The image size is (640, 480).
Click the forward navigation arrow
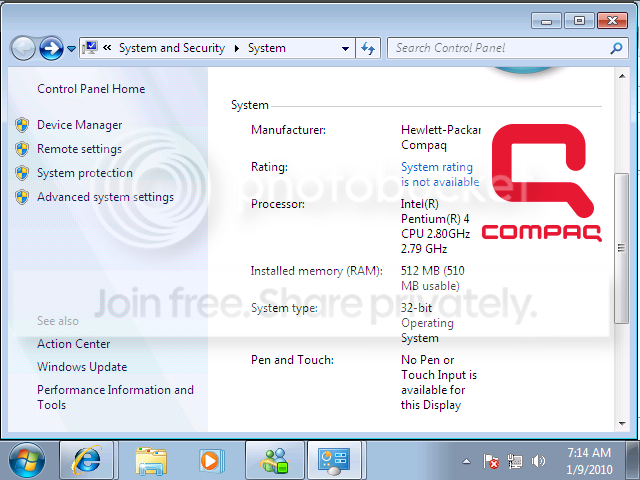coord(51,49)
